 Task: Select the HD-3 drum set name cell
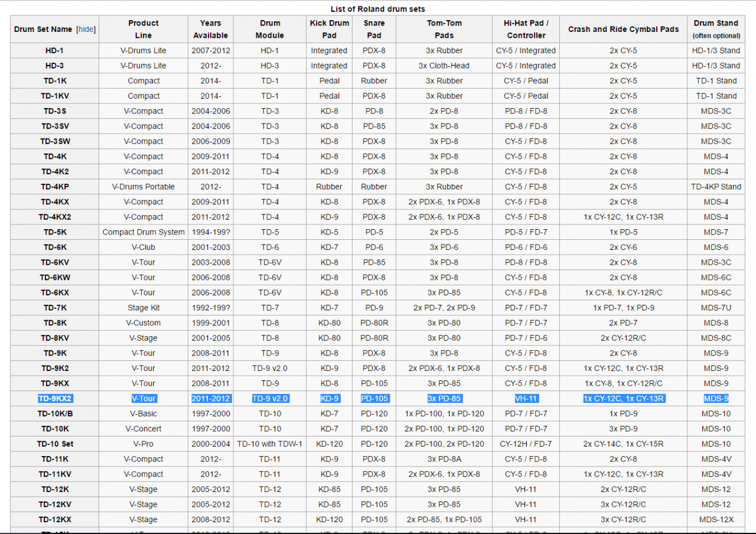pyautogui.click(x=54, y=66)
